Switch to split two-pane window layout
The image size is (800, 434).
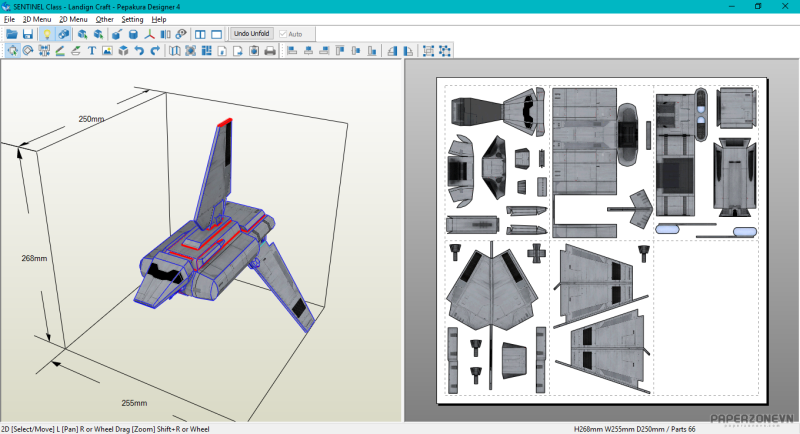(200, 34)
